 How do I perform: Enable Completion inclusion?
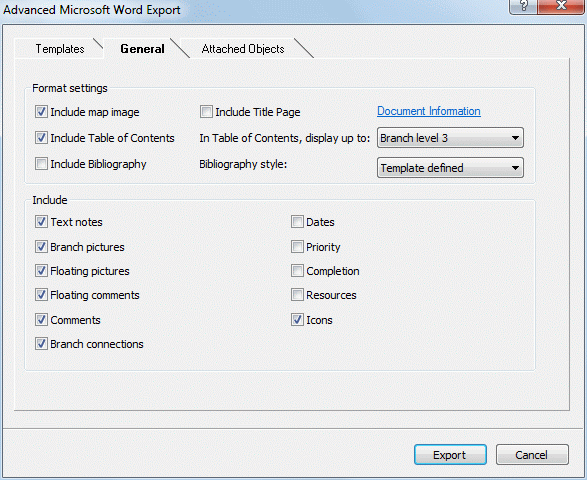click(x=297, y=271)
